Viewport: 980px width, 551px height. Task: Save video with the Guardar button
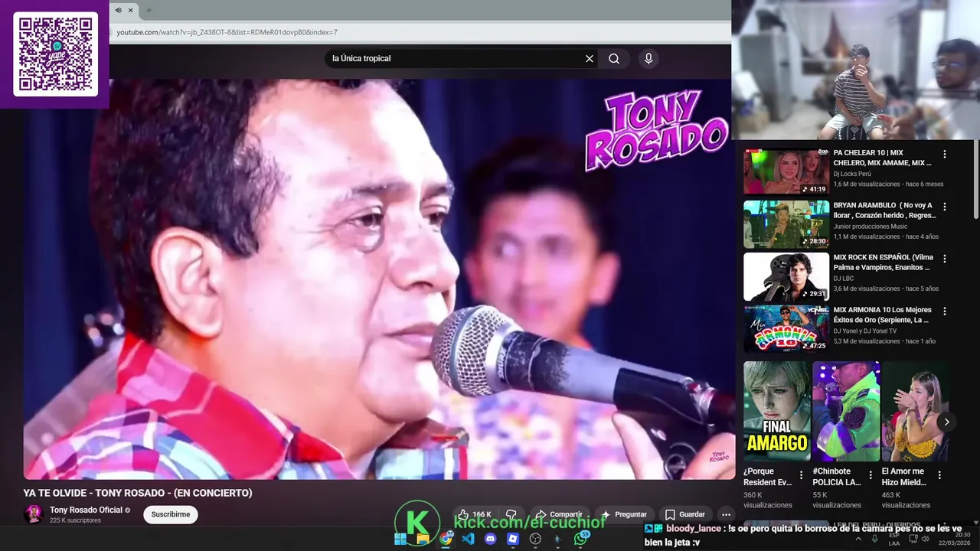point(684,514)
